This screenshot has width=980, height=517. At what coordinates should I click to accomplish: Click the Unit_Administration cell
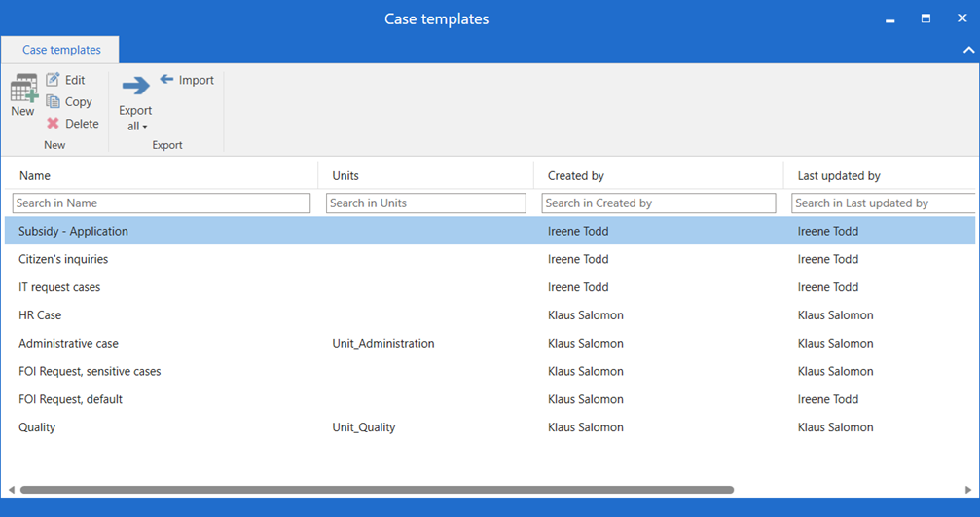(x=383, y=344)
